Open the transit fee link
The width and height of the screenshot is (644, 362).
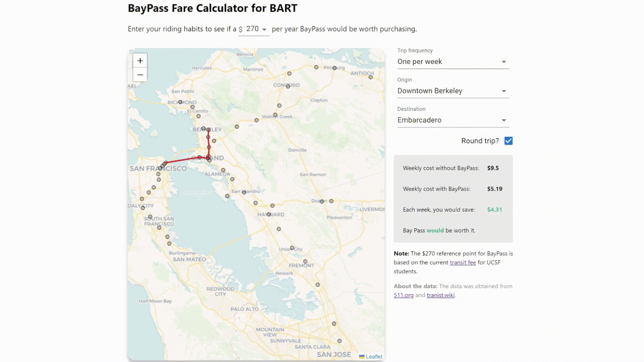click(x=463, y=262)
